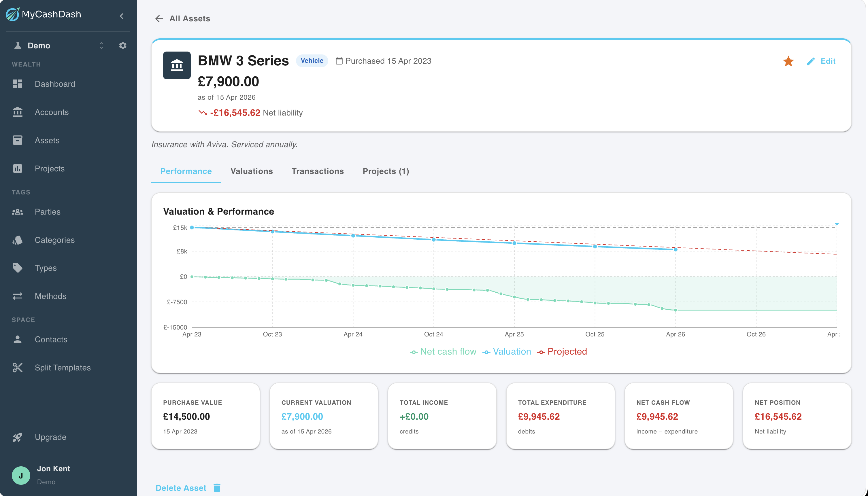The image size is (868, 496).
Task: Click the Demo space flask icon
Action: tap(18, 45)
